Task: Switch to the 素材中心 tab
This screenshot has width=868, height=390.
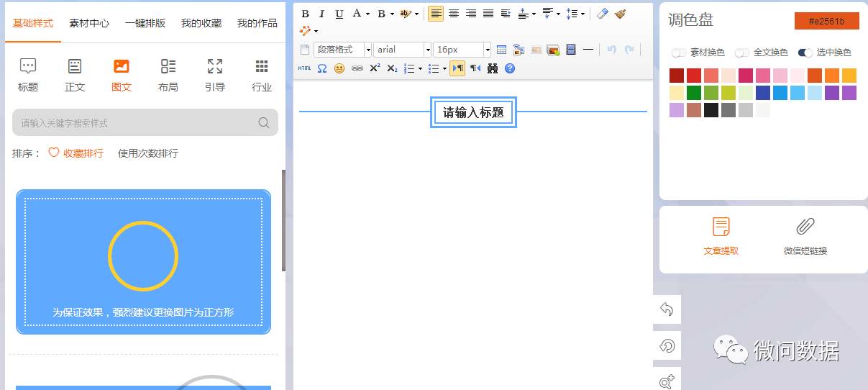Action: click(x=89, y=23)
